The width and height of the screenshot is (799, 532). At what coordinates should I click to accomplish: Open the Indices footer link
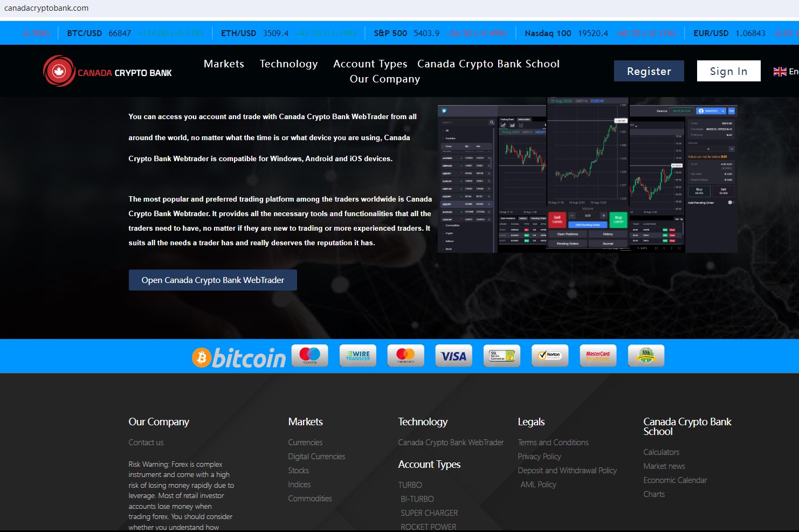tap(299, 485)
